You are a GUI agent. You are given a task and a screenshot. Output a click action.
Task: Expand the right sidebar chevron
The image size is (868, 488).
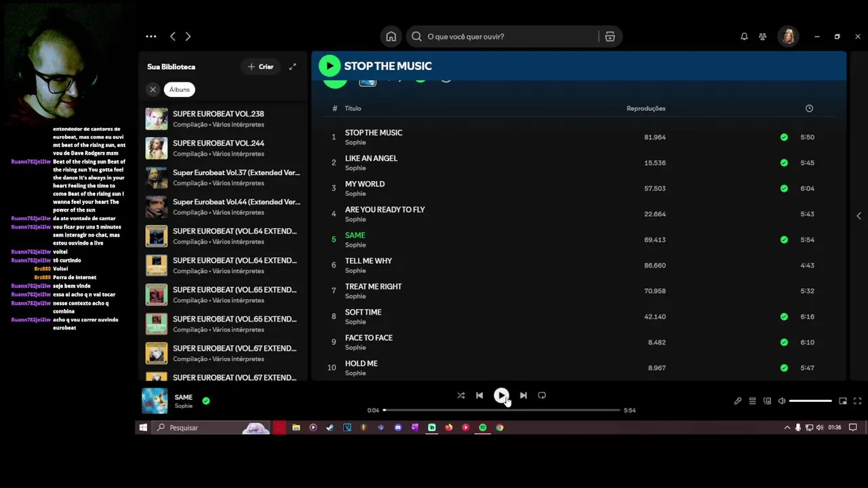pos(859,216)
